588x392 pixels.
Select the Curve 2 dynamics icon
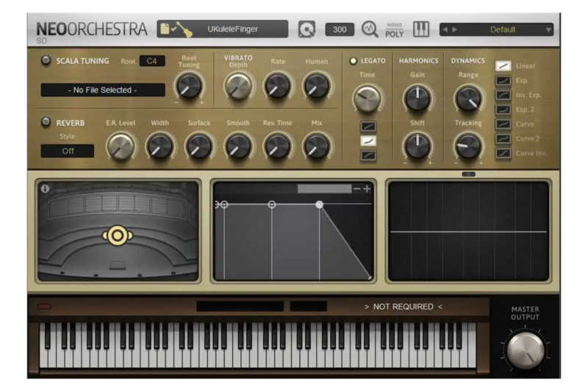[503, 138]
